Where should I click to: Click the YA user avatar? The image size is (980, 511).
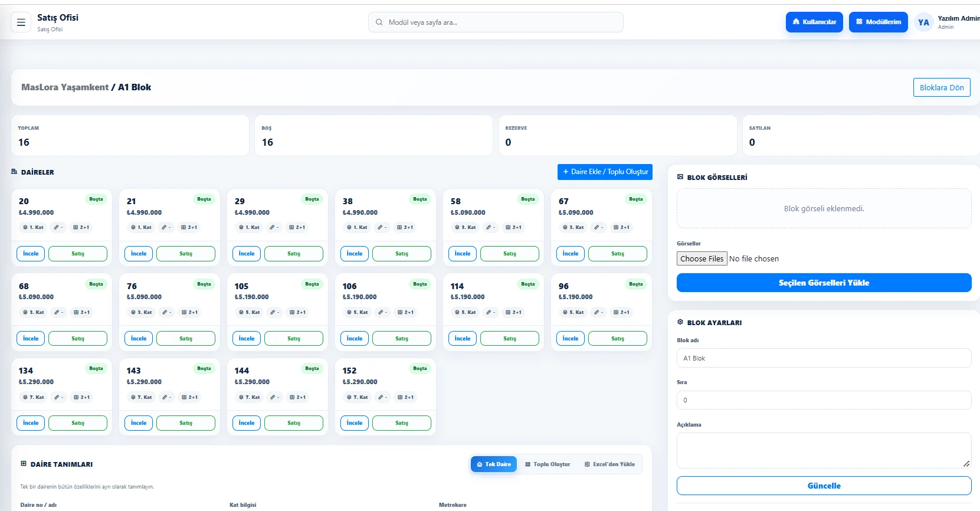(x=923, y=22)
